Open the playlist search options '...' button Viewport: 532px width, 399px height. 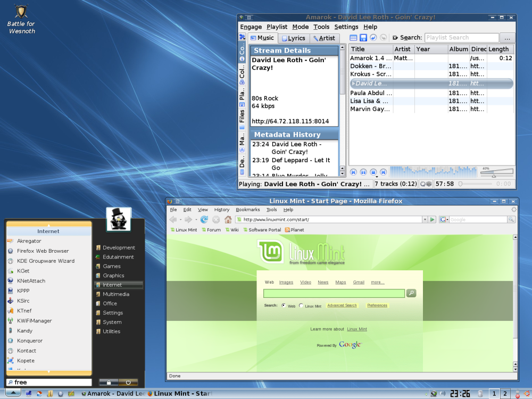507,38
